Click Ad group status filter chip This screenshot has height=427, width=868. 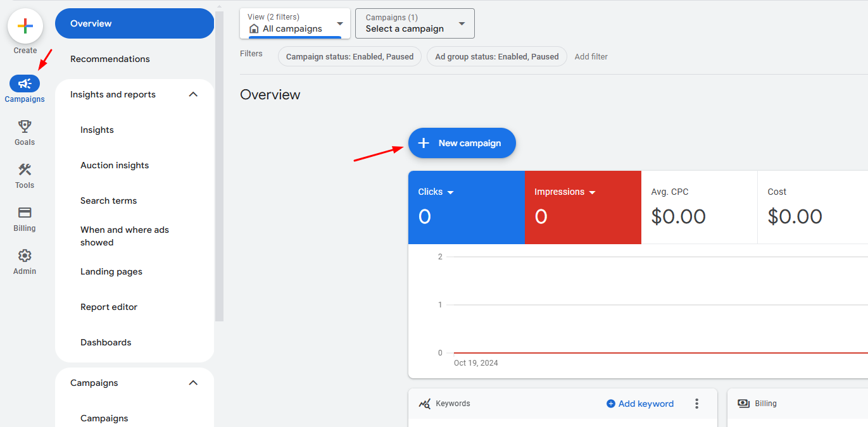[497, 56]
